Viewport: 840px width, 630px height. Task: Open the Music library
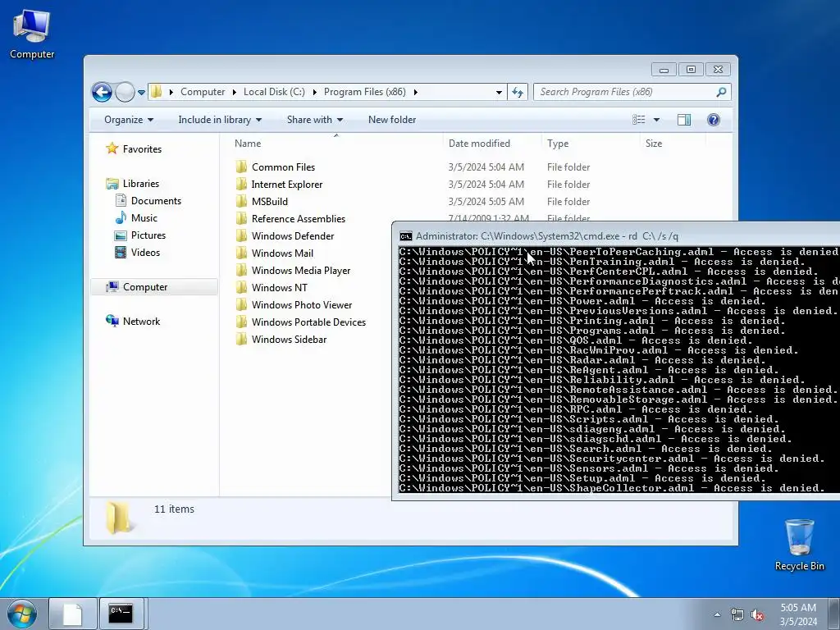click(x=144, y=218)
